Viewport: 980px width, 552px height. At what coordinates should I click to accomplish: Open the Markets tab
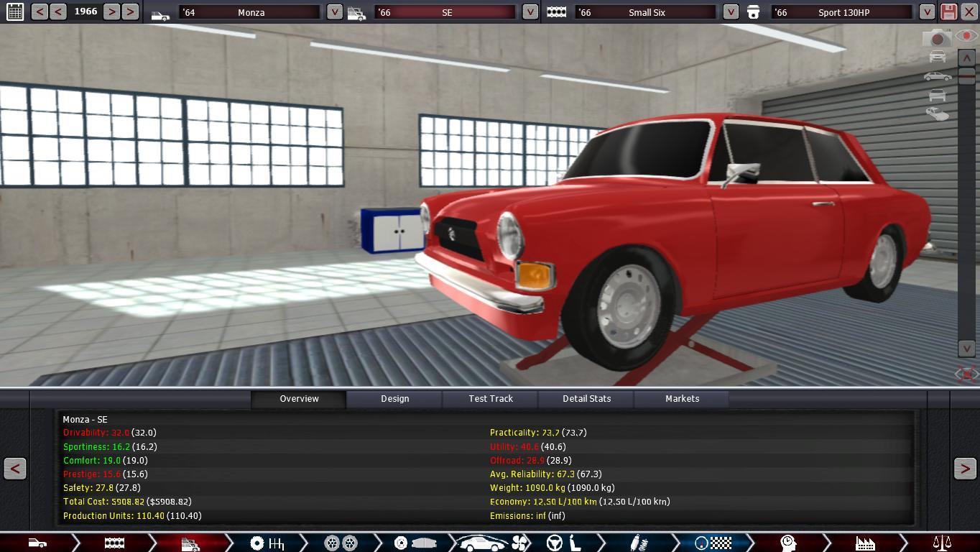click(682, 399)
